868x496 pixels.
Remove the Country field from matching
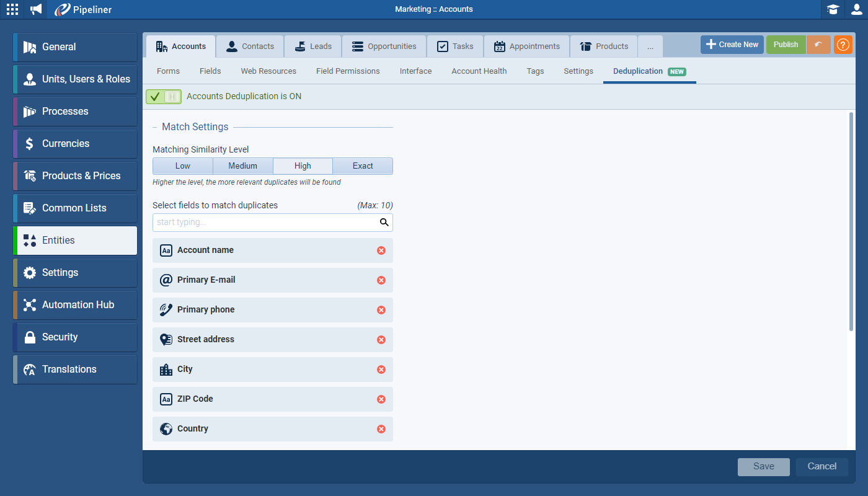[x=381, y=429]
